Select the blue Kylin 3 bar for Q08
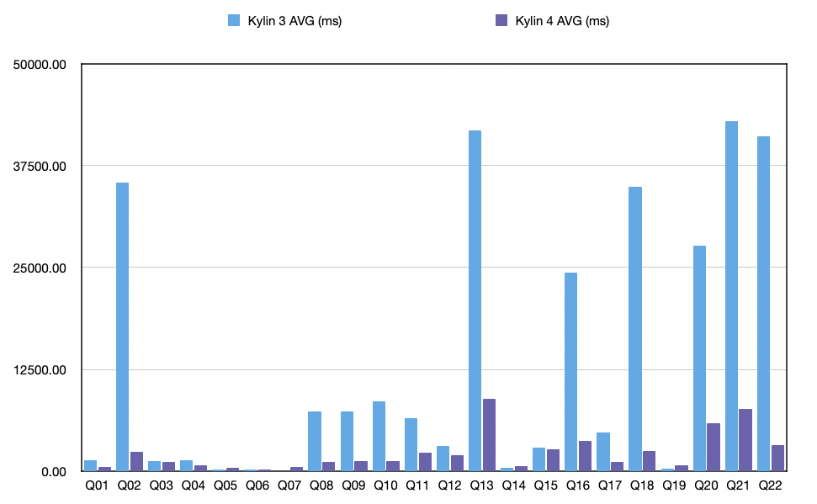Image resolution: width=817 pixels, height=504 pixels. (x=315, y=442)
